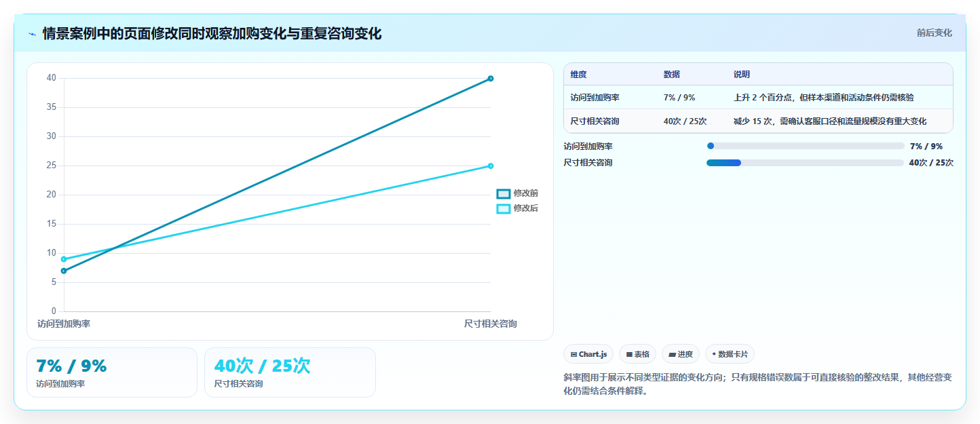
Task: Select the 进度 tag chip
Action: pos(680,354)
